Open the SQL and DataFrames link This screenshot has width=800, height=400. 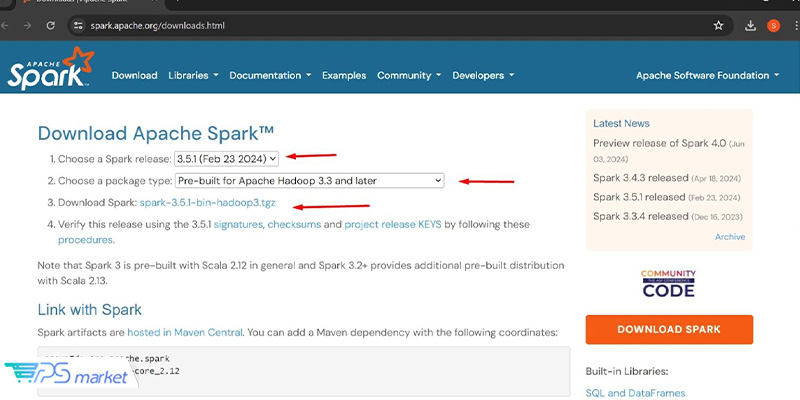pos(636,393)
